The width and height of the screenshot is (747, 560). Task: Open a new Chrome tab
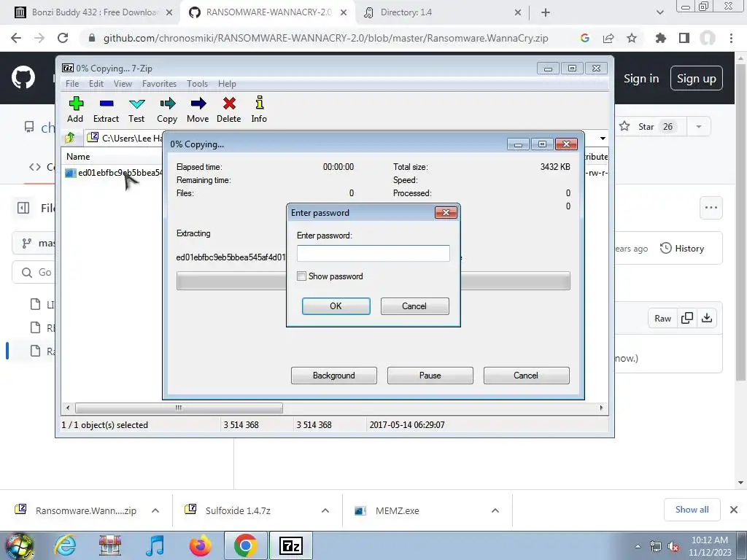click(546, 12)
